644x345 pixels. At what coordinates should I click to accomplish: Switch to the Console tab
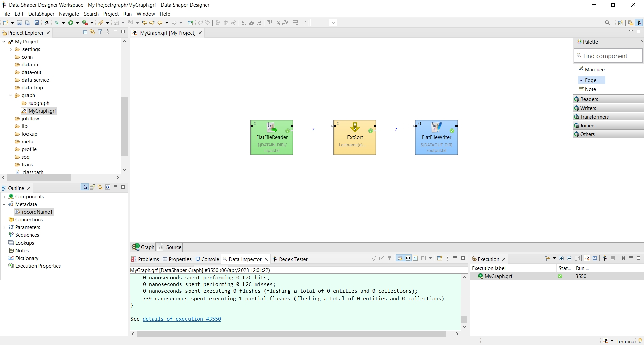207,259
